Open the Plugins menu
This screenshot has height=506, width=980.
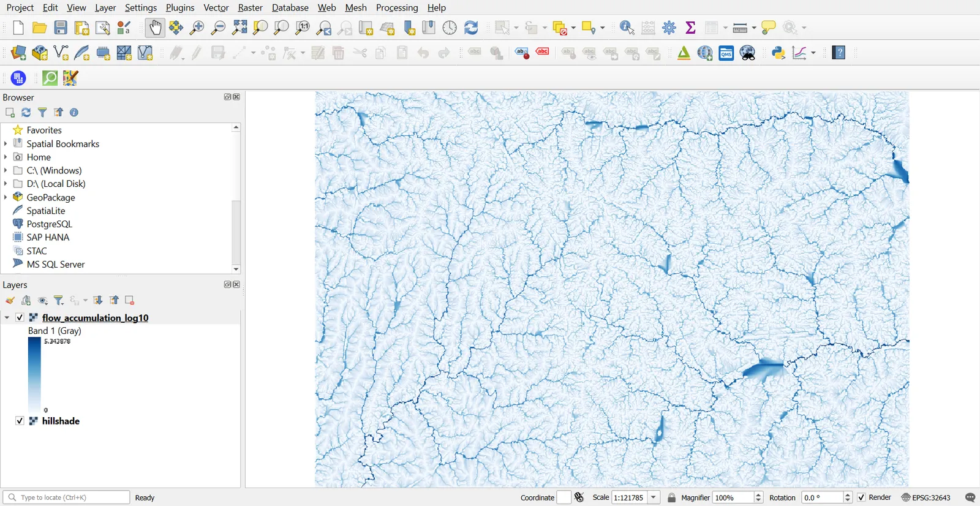pyautogui.click(x=180, y=7)
